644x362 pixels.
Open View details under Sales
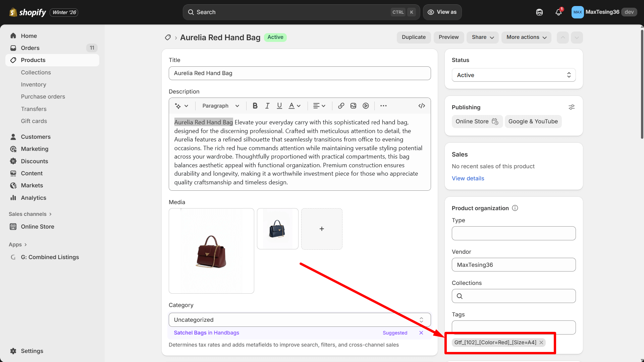[468, 178]
